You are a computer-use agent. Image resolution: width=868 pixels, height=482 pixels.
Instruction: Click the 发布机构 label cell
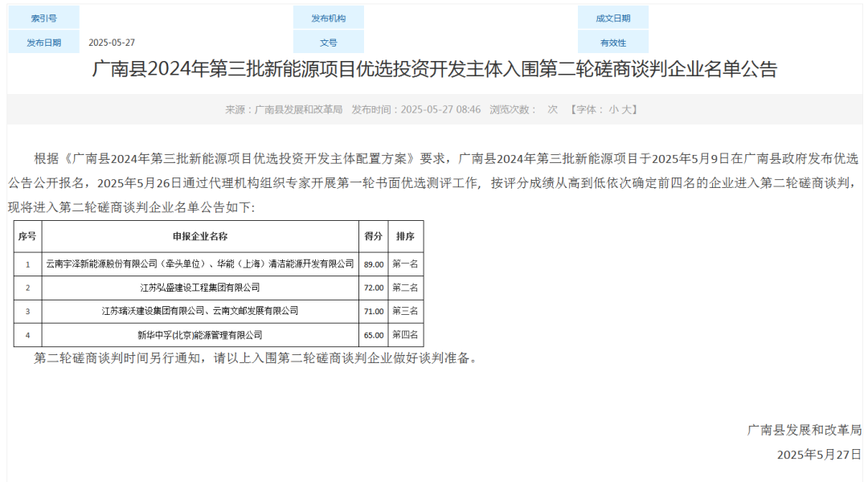(328, 18)
